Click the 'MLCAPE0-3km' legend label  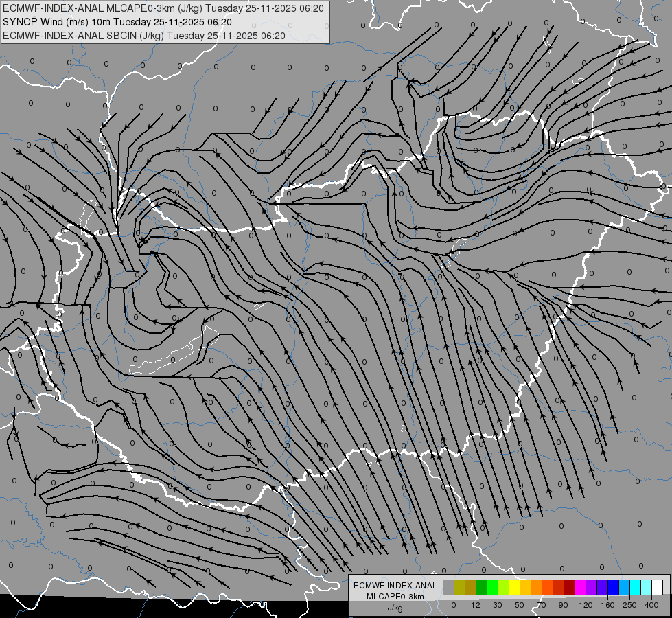point(395,597)
